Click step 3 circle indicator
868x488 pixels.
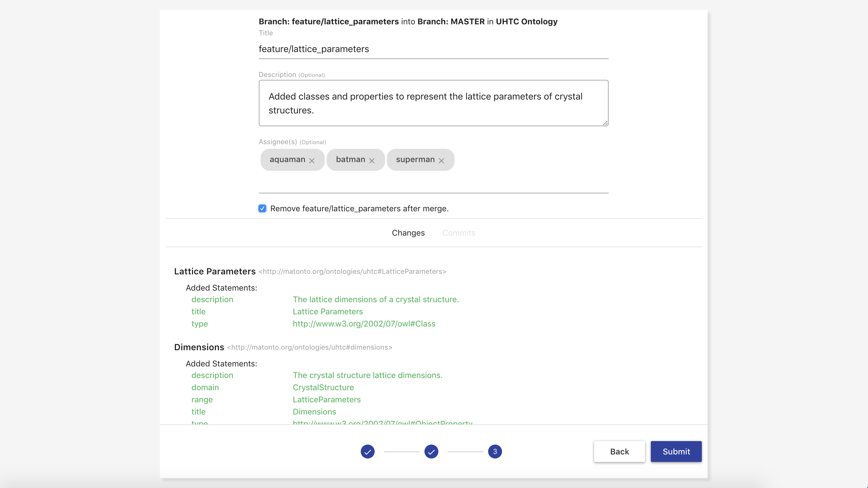pos(495,451)
